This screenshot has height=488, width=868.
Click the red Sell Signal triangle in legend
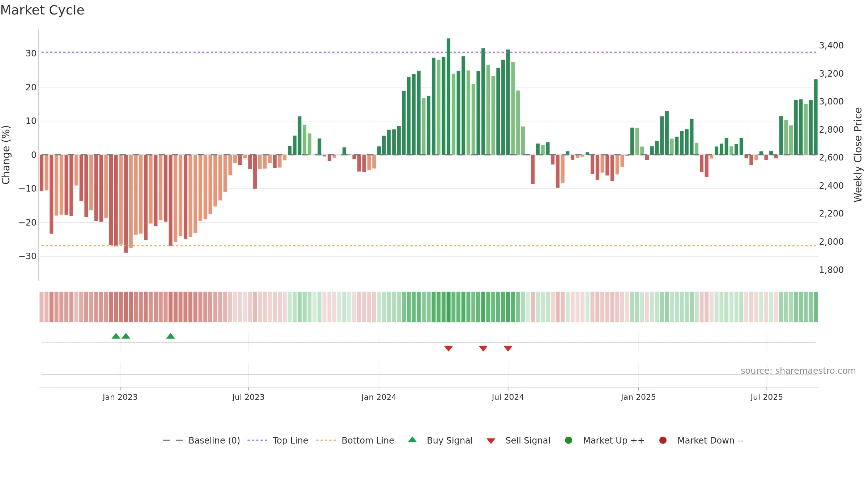pyautogui.click(x=491, y=441)
